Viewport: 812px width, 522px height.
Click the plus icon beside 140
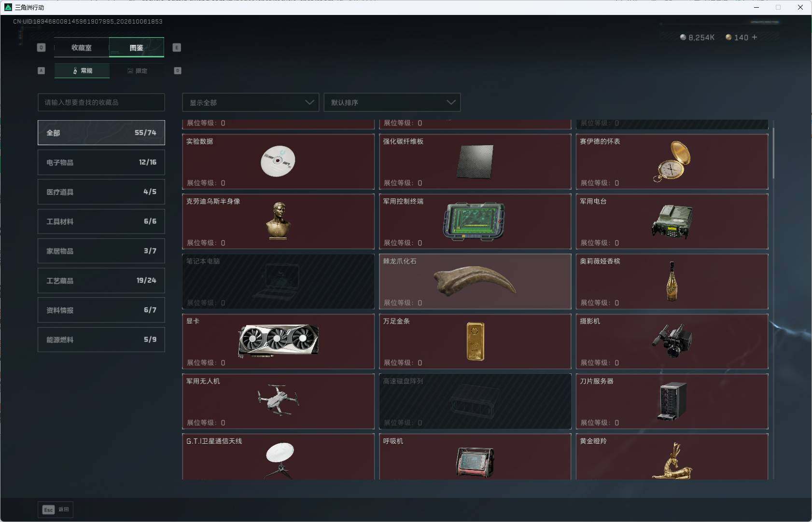pos(754,37)
